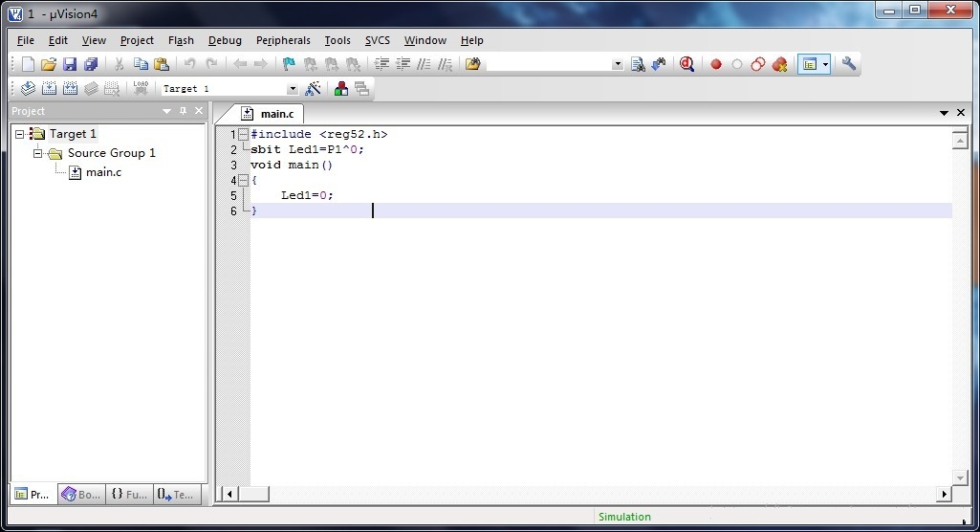Image resolution: width=980 pixels, height=532 pixels.
Task: Click the editor horizontal scrollbar thumb
Action: pyautogui.click(x=253, y=494)
